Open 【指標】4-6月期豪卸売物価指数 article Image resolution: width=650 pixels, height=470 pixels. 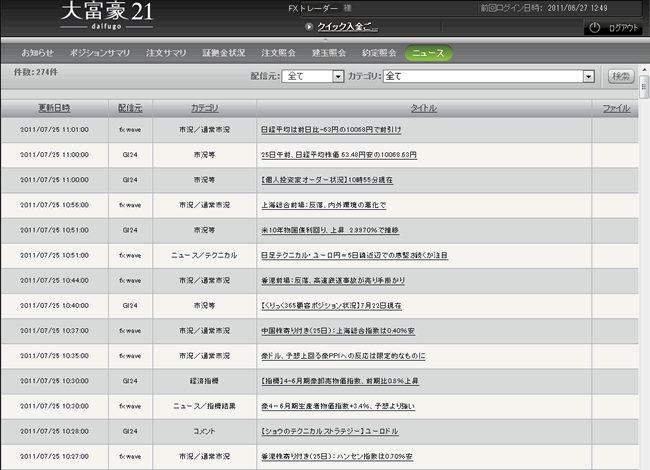340,381
